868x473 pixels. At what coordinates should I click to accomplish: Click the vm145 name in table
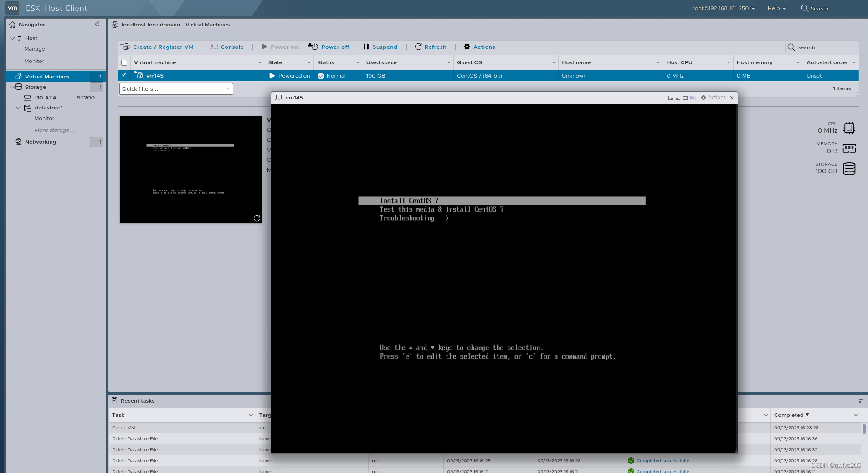155,76
